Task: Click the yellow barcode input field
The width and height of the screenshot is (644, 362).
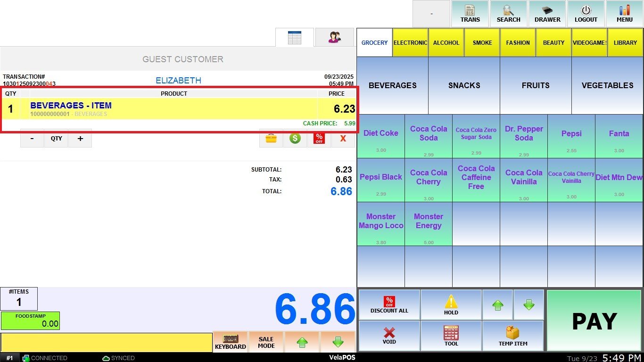Action: 106,343
